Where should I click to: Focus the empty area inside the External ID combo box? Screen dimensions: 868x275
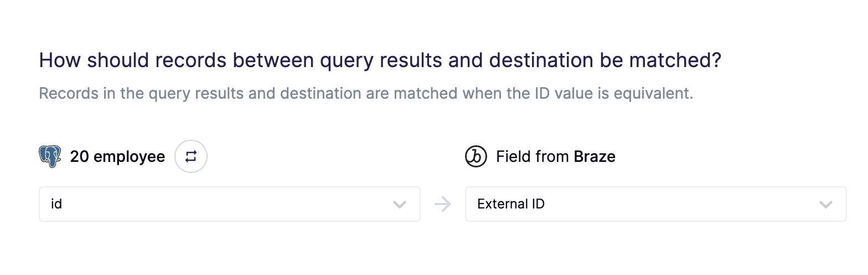(x=681, y=204)
